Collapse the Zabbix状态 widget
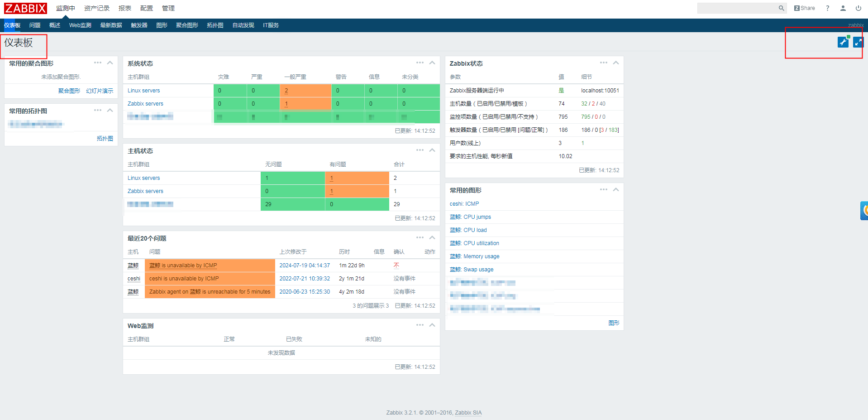 (616, 63)
